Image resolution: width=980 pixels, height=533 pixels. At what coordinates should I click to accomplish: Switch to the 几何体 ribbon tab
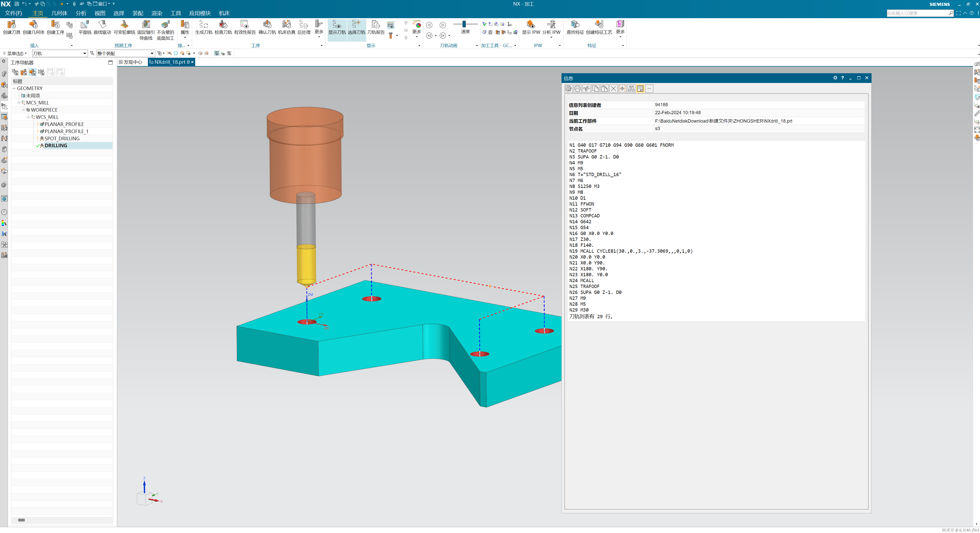pos(59,13)
